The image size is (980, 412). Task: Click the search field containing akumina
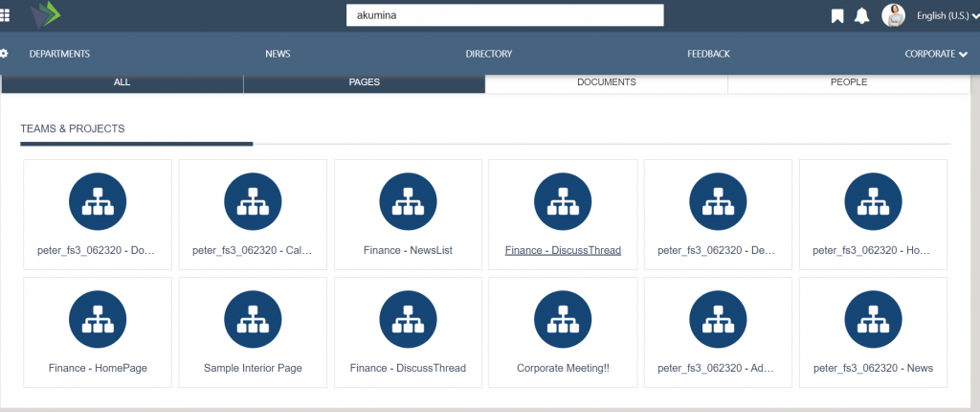pyautogui.click(x=504, y=15)
